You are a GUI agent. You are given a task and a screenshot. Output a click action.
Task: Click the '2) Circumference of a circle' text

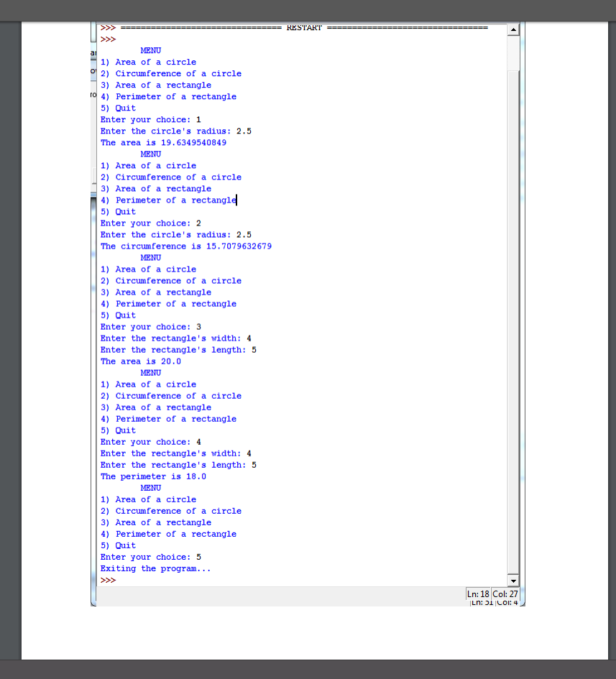coord(171,73)
